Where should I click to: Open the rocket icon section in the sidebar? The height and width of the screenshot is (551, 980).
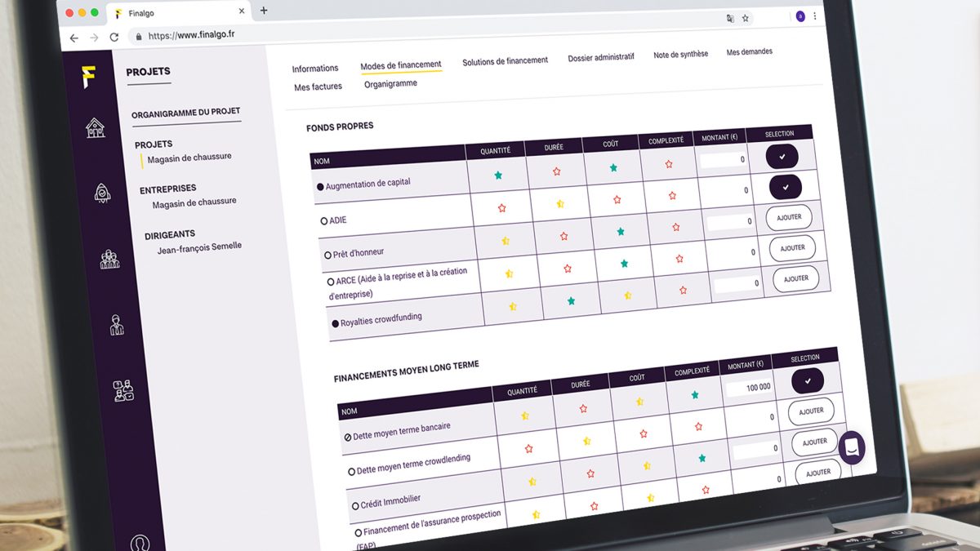102,193
